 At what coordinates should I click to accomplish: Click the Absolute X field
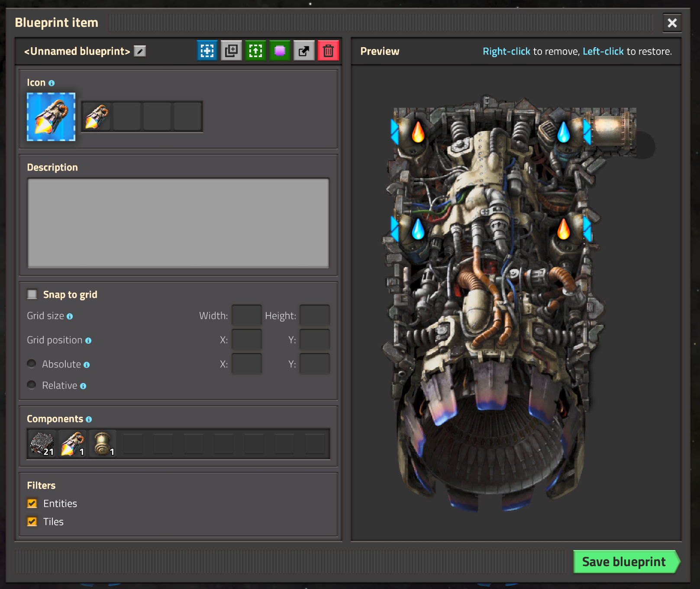[x=246, y=364]
